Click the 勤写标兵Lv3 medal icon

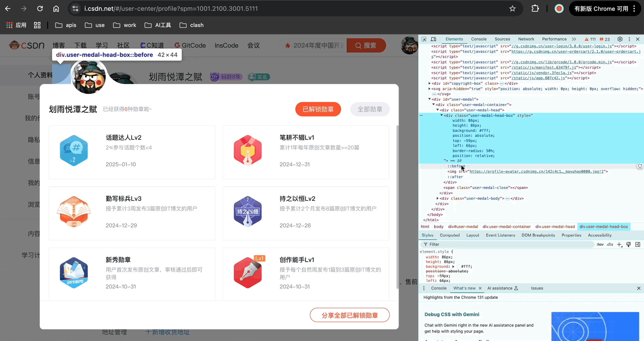74,211
